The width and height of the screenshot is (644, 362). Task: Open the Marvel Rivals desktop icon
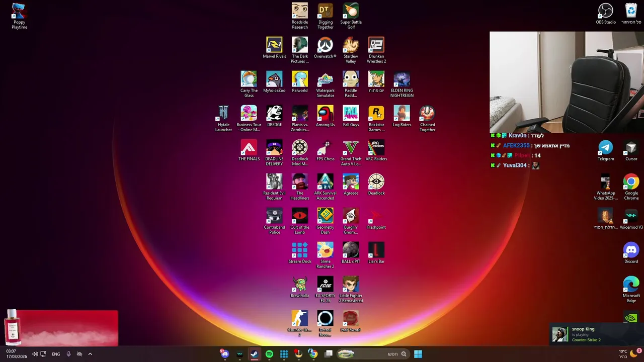coord(274,48)
